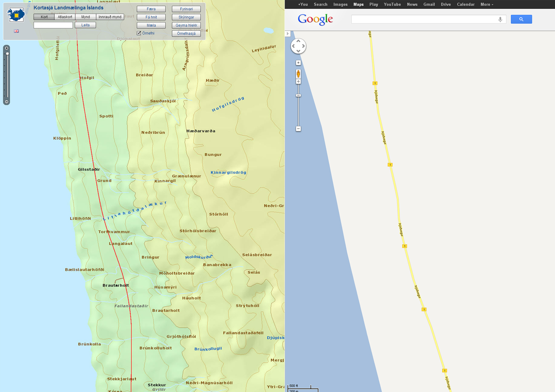Click the show my location button
The width and height of the screenshot is (555, 392).
click(x=298, y=63)
